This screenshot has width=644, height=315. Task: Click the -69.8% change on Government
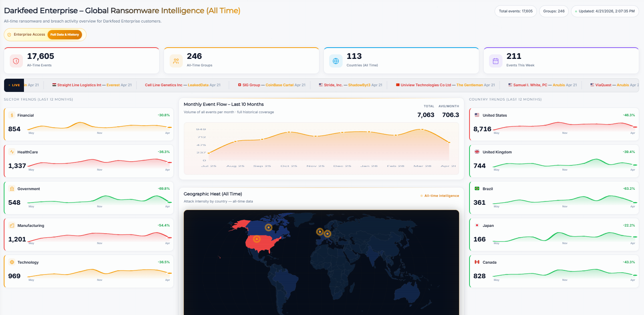pyautogui.click(x=164, y=189)
